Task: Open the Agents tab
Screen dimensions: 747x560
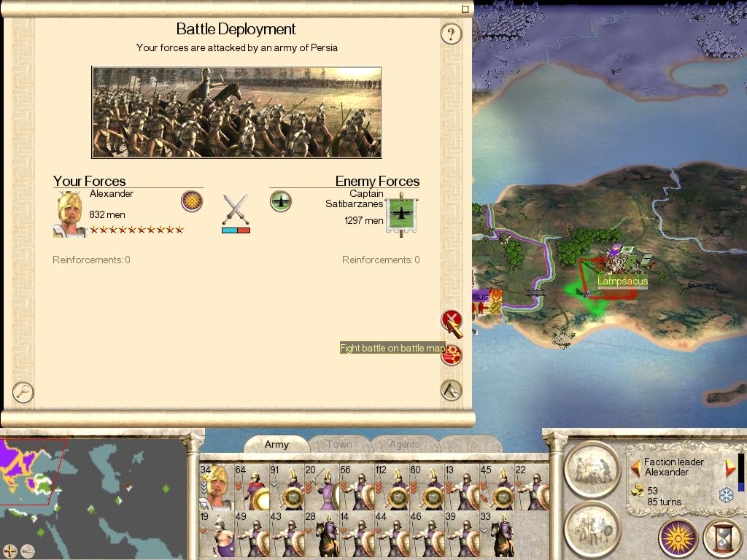Action: point(404,444)
